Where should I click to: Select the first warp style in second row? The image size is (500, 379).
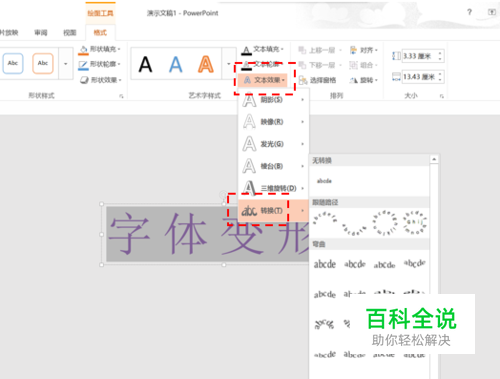[x=324, y=294]
